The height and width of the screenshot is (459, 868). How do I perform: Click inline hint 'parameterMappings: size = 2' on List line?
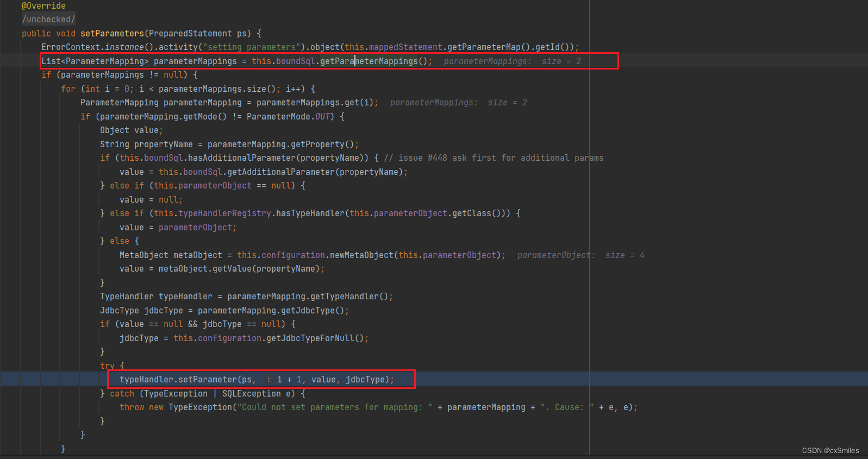513,61
